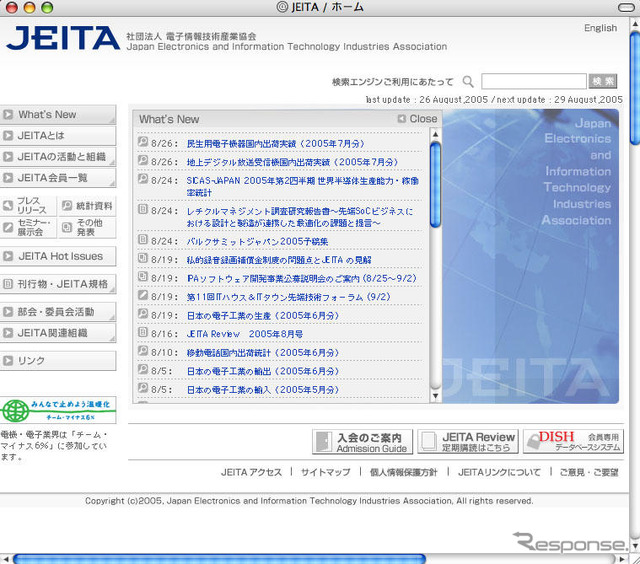640x564 pixels.
Task: Click the pencil icon next to セミナー・展示会
Action: pyautogui.click(x=8, y=227)
